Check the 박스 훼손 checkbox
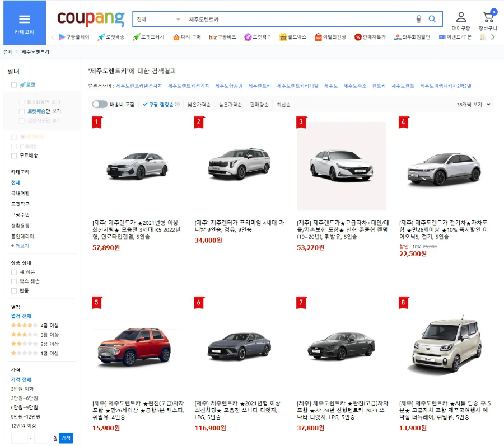 pos(14,281)
